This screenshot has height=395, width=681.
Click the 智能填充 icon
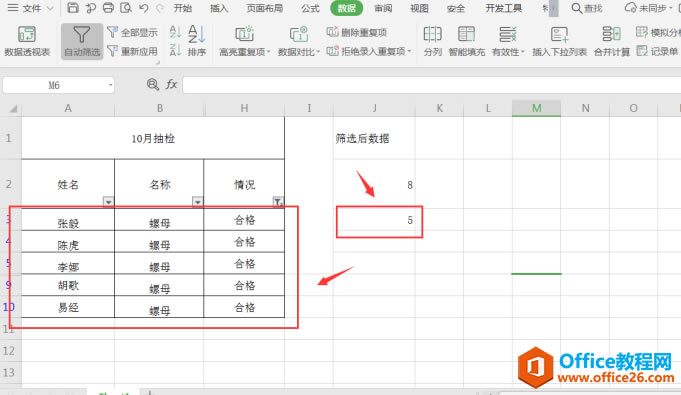pos(466,41)
